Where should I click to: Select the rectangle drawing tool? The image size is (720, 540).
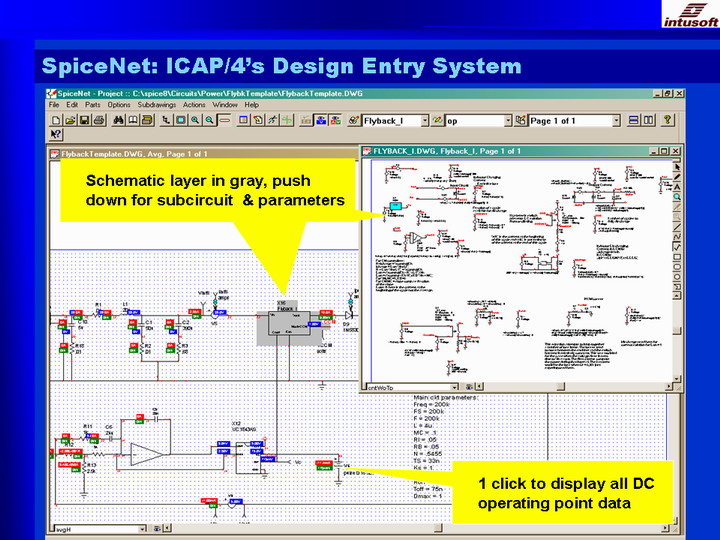(677, 257)
